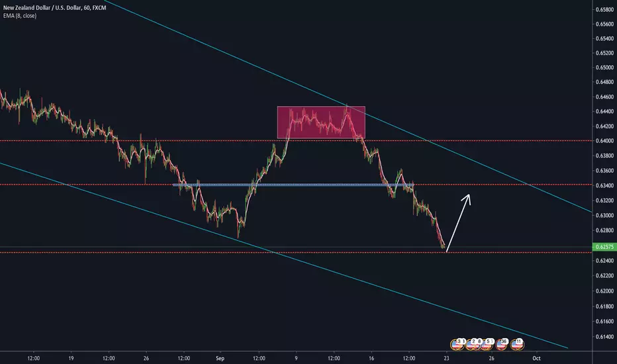Screen dimensions: 617x364
Task: Click the 0.63400 price scale label
Action: pyautogui.click(x=604, y=185)
